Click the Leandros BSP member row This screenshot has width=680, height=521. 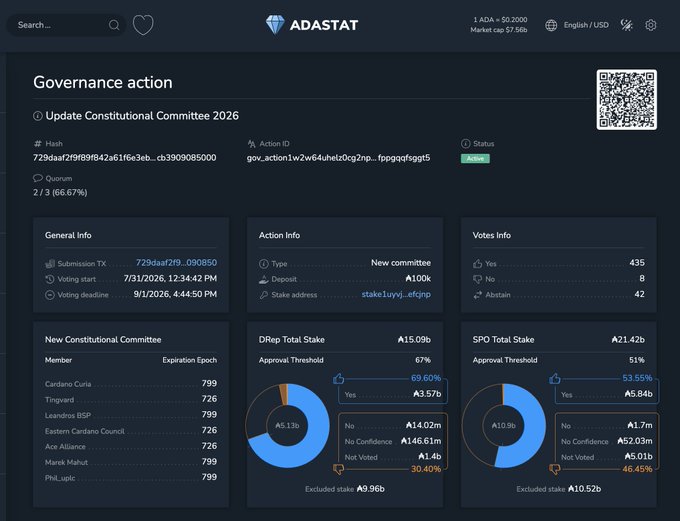(131, 415)
